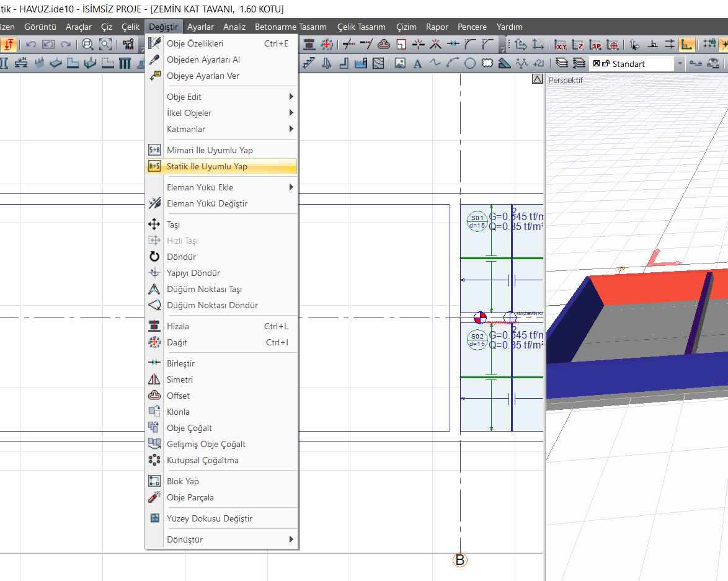Select Simetri from the Değiştir menu
Screen dimensions: 728x581
click(x=180, y=379)
